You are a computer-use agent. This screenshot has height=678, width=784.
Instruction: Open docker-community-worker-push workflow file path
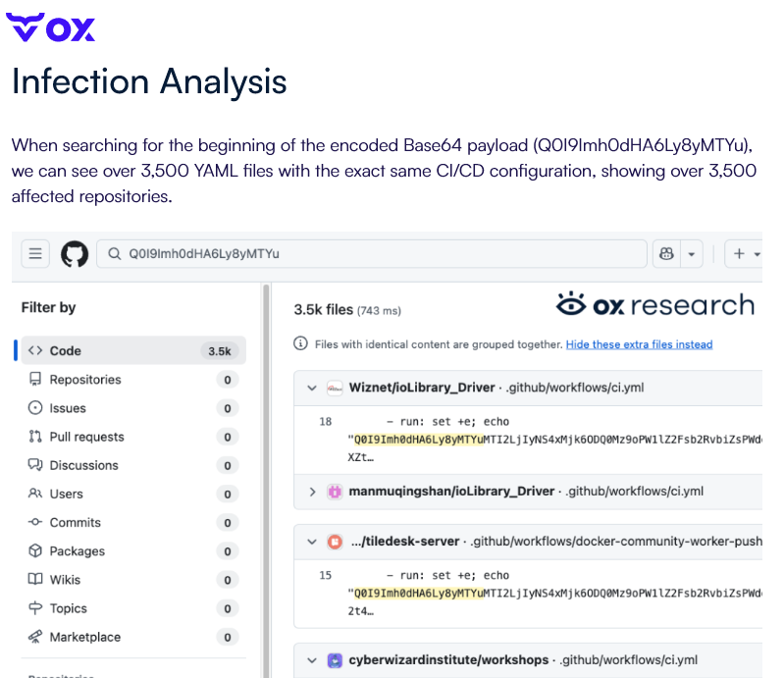pyautogui.click(x=616, y=541)
